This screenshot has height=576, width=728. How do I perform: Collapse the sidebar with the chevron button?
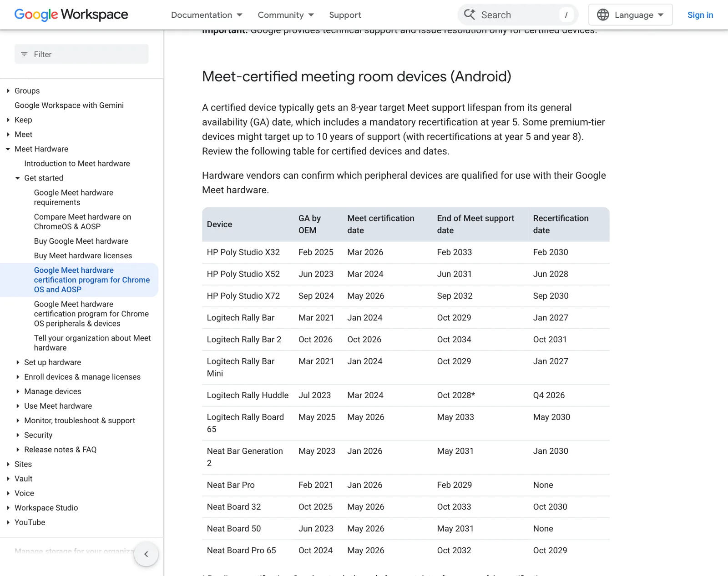146,554
